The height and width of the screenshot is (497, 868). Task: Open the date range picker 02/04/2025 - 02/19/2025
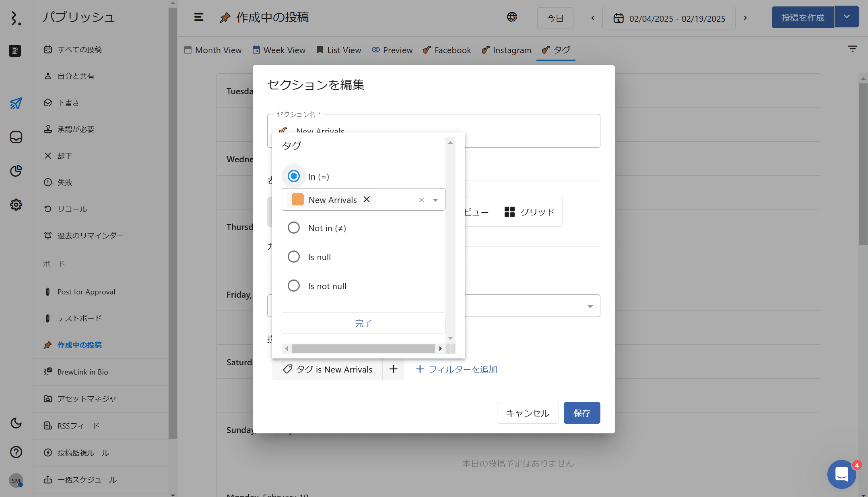point(669,19)
